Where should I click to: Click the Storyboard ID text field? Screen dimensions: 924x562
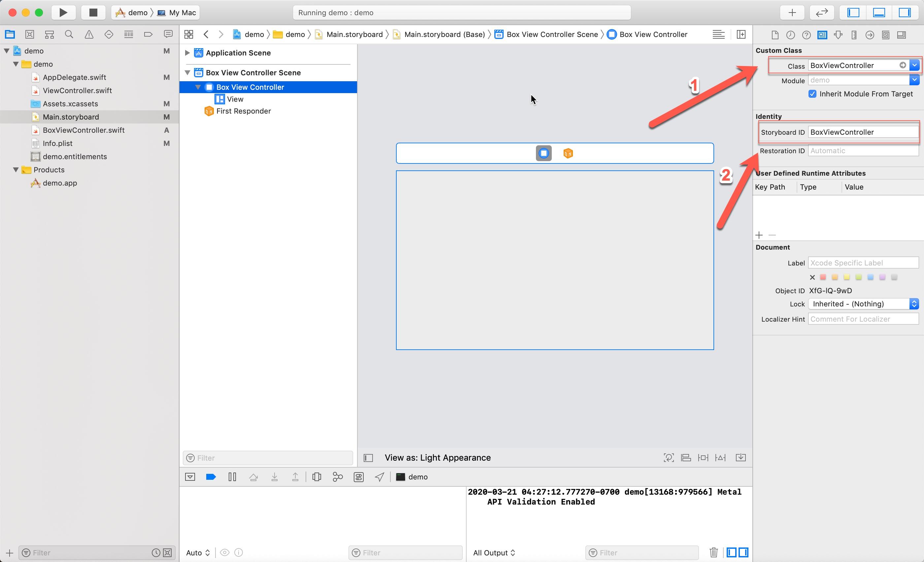863,132
